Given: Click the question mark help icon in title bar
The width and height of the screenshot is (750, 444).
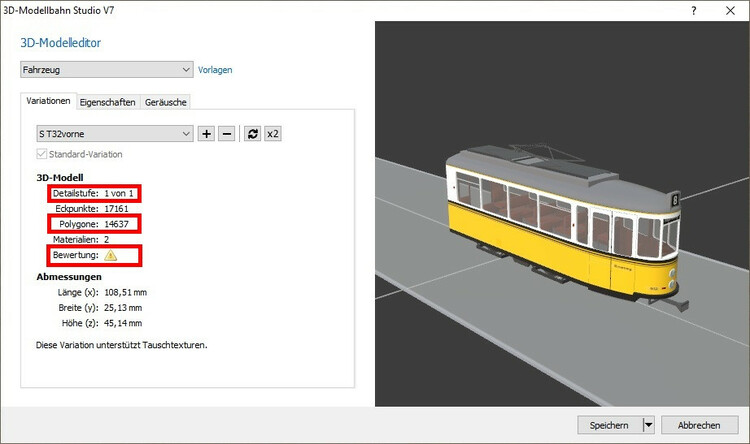Looking at the screenshot, I should pyautogui.click(x=693, y=9).
